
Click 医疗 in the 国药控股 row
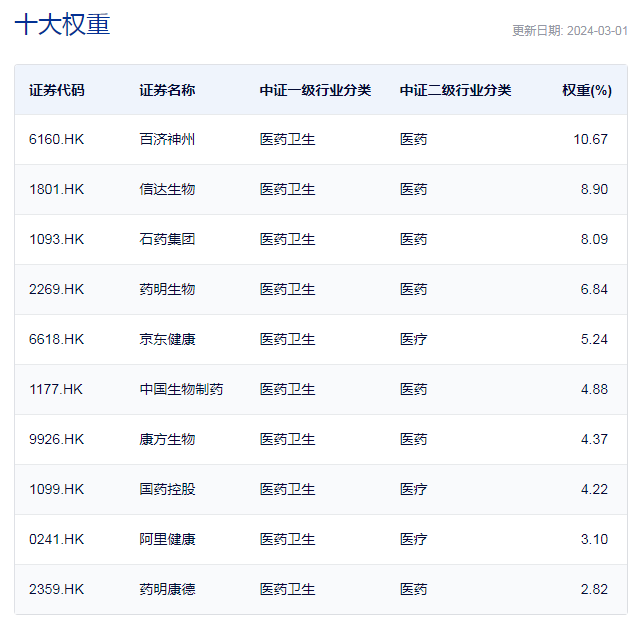[x=413, y=489]
